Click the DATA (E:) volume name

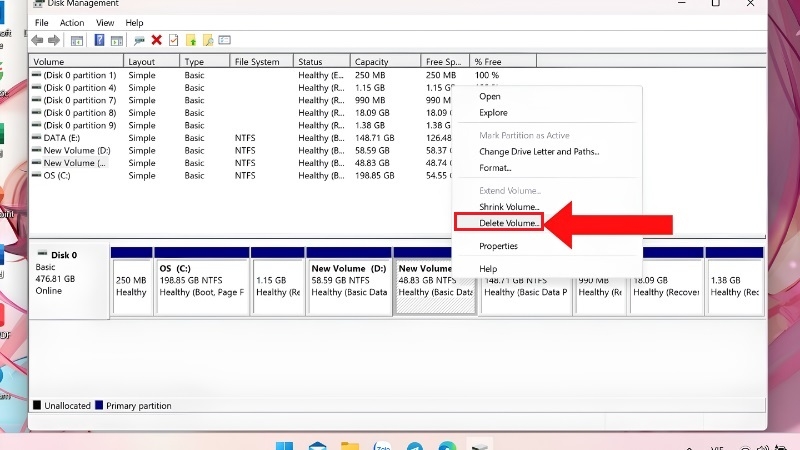[62, 138]
